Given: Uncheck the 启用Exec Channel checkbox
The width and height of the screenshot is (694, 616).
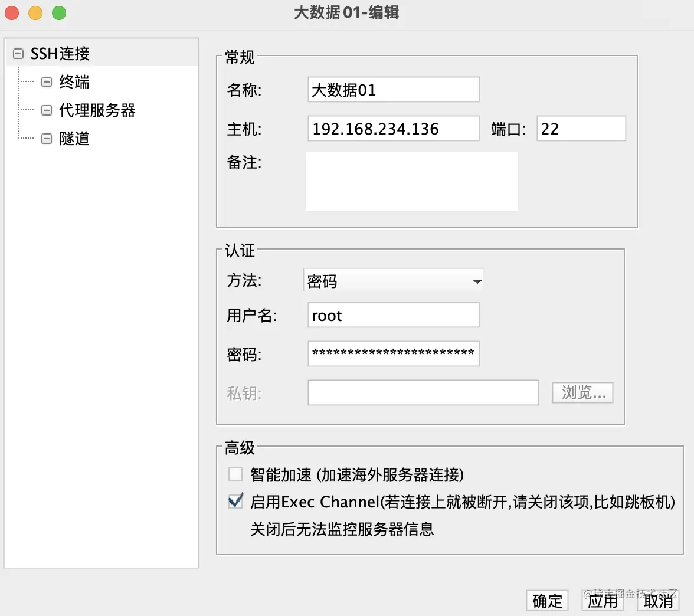Looking at the screenshot, I should tap(235, 501).
